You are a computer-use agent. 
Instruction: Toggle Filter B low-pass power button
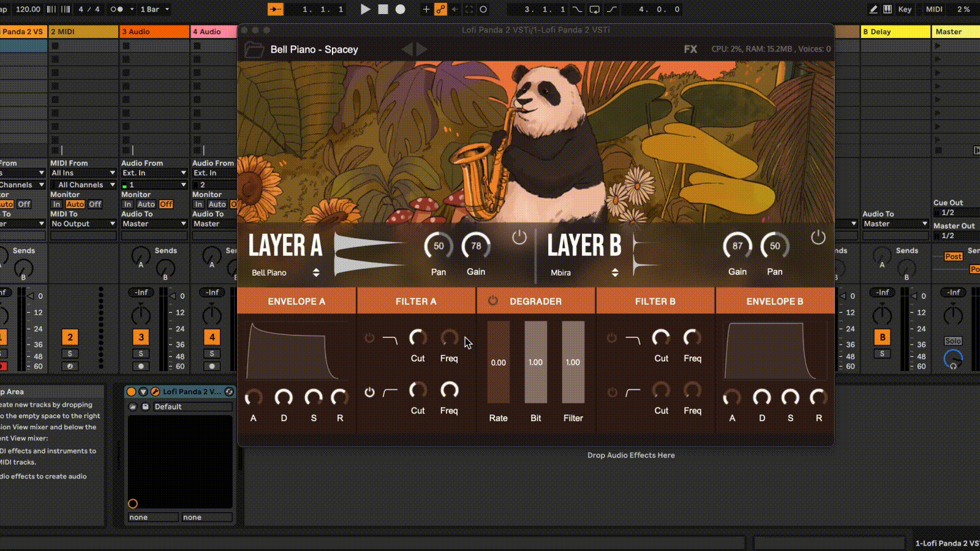click(611, 337)
